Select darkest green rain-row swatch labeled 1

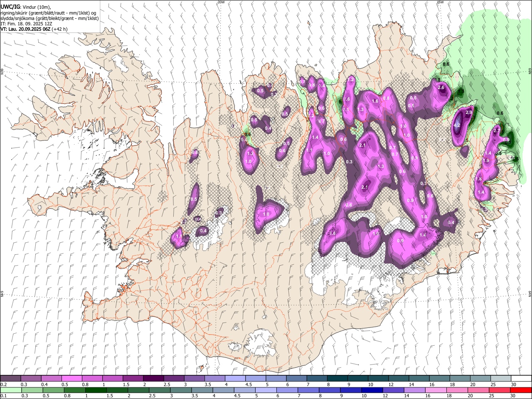(96, 390)
